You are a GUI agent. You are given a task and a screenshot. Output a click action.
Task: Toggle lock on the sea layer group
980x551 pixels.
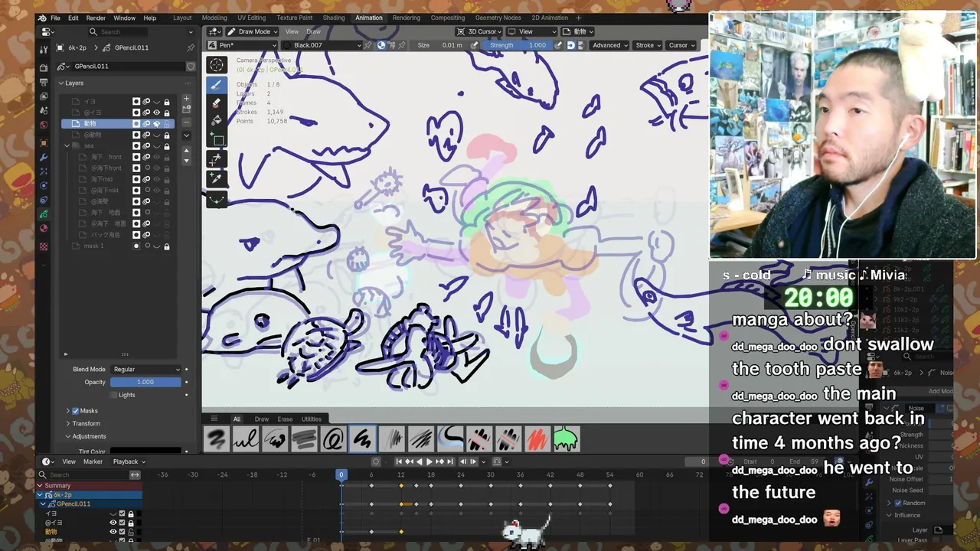coord(166,145)
